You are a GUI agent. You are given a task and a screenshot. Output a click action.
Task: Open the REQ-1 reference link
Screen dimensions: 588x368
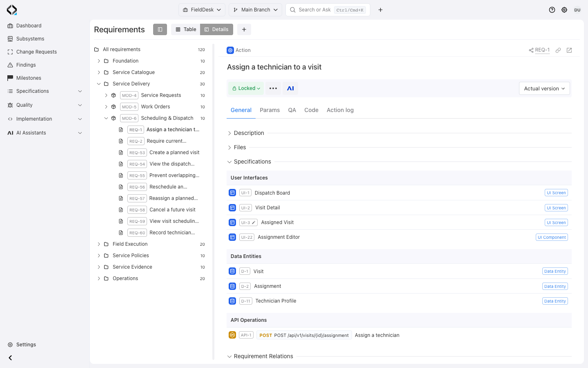pyautogui.click(x=542, y=50)
